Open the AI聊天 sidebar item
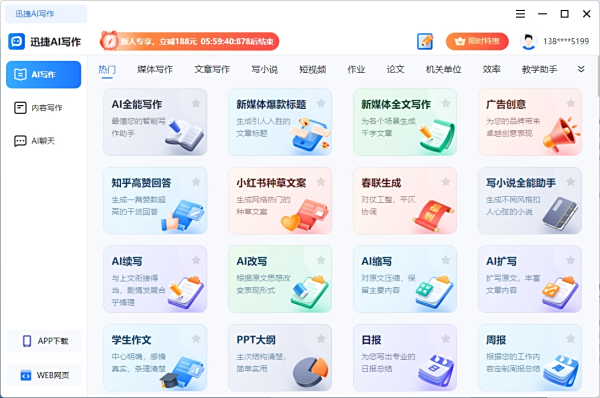The width and height of the screenshot is (600, 398). coord(35,141)
